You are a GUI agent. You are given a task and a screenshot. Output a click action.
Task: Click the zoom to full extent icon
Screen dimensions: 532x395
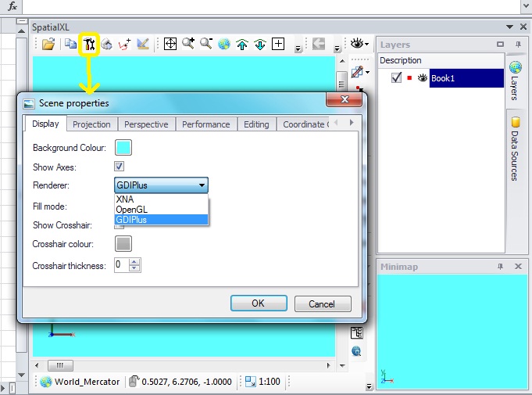tap(170, 45)
